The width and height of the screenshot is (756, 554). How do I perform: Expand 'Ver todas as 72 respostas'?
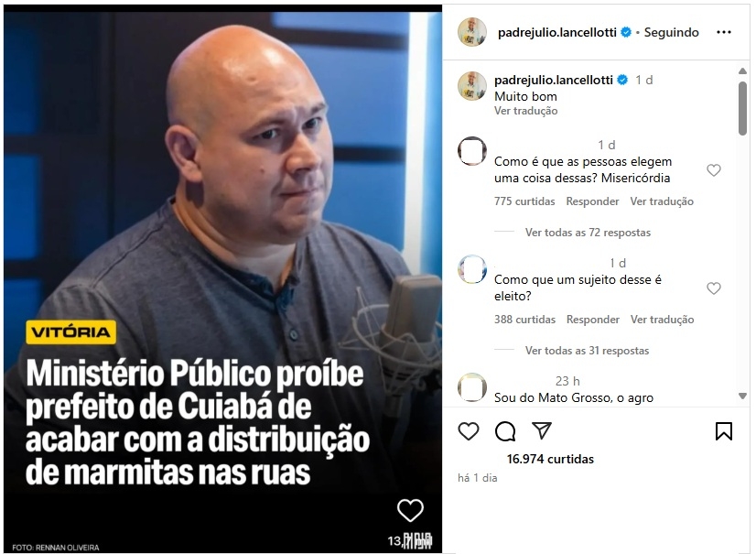588,233
